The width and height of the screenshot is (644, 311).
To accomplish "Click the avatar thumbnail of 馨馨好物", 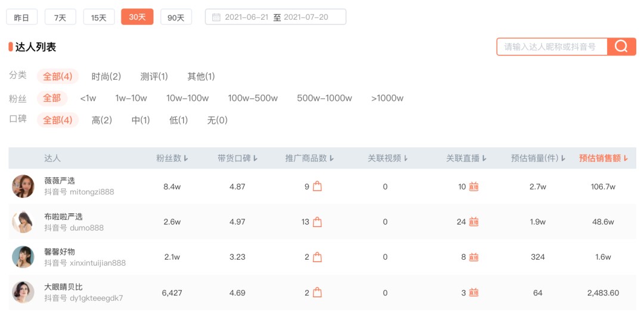I will 23,257.
